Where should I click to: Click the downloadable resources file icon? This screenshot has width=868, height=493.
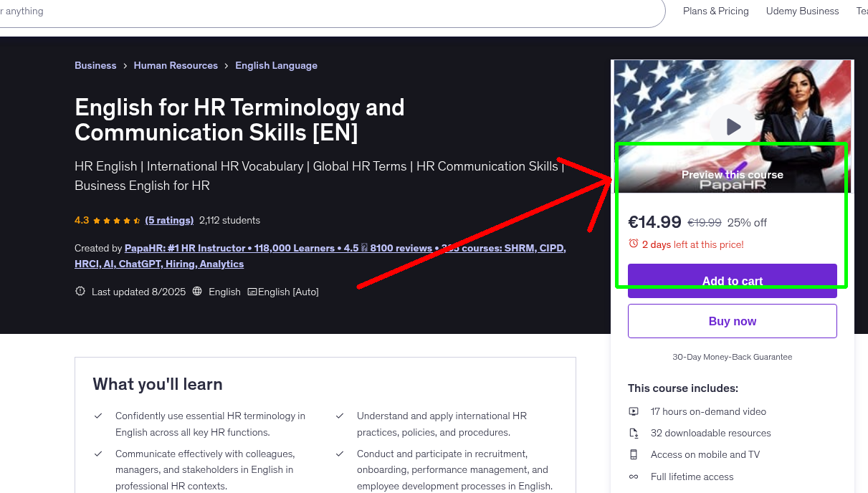pyautogui.click(x=634, y=433)
